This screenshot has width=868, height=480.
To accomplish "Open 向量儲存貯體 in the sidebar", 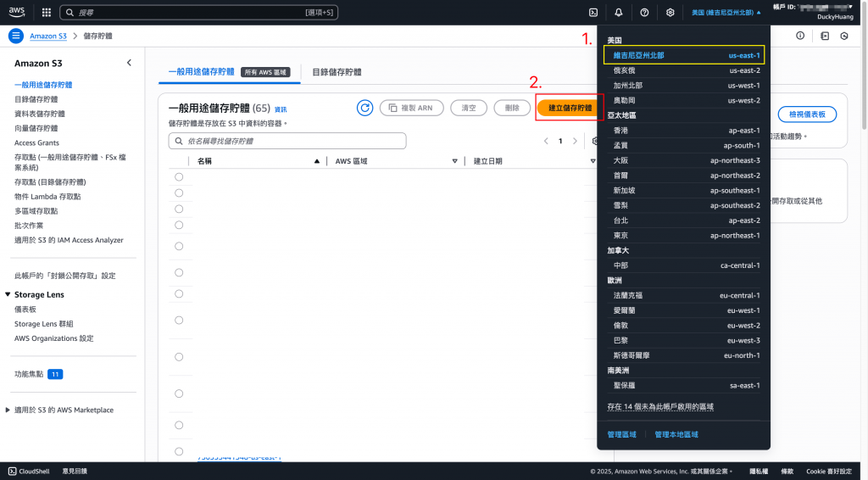I will [x=36, y=128].
